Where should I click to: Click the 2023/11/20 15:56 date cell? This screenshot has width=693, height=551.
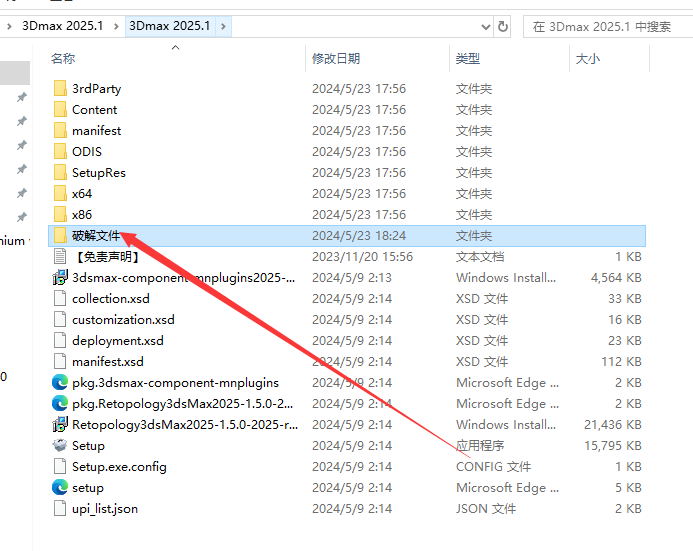pos(362,257)
